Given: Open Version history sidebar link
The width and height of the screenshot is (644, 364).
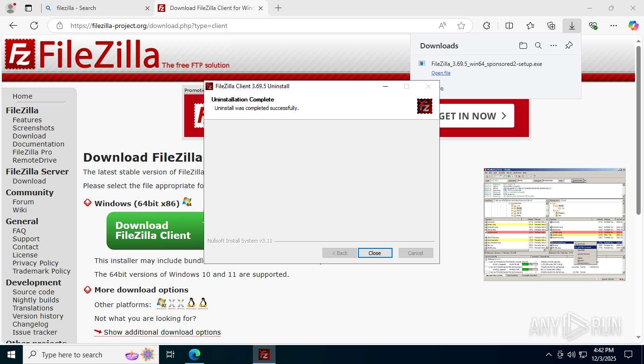Looking at the screenshot, I should point(38,316).
